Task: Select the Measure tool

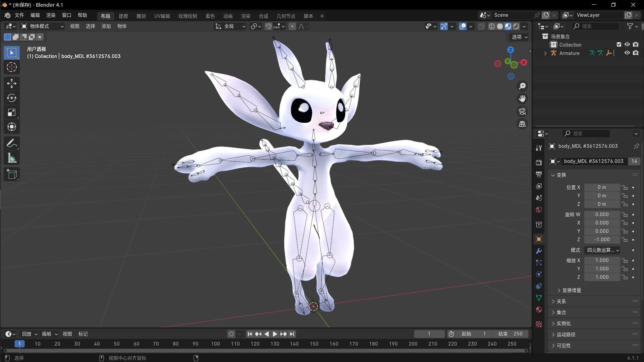Action: 12,158
